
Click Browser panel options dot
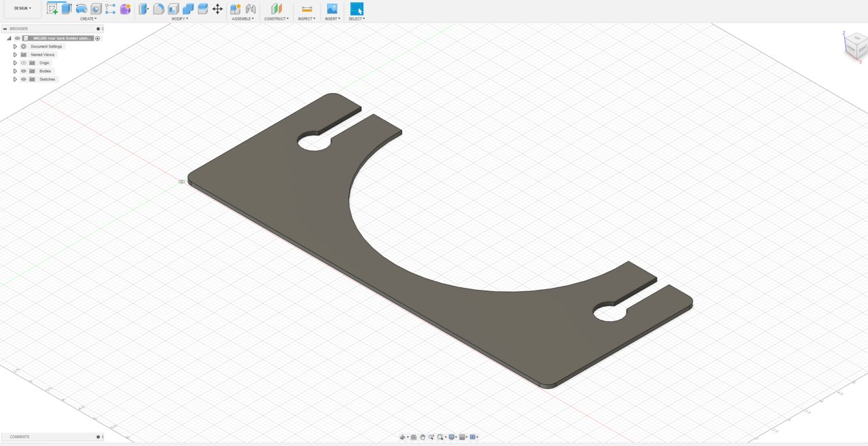(x=98, y=29)
